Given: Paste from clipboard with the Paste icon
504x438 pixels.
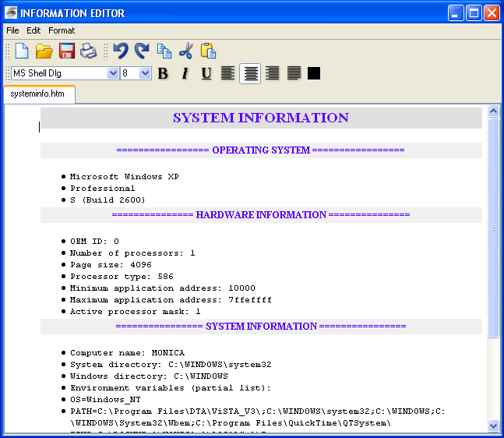Looking at the screenshot, I should [x=208, y=51].
